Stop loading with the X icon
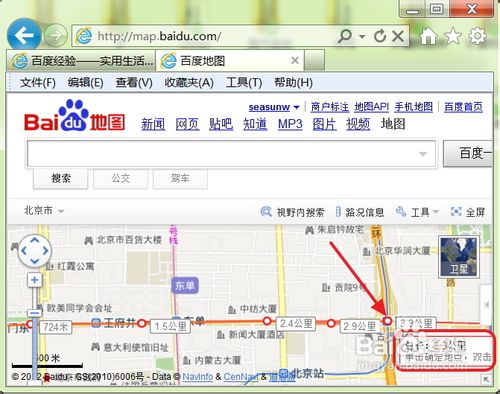This screenshot has width=500, height=394. tap(398, 36)
